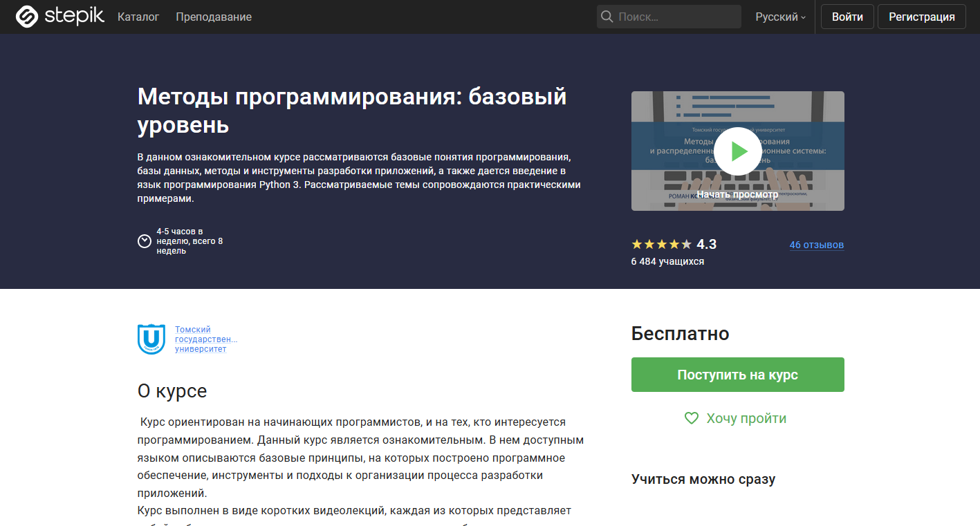Click the half-filled fifth rating star
The image size is (980, 526).
685,243
